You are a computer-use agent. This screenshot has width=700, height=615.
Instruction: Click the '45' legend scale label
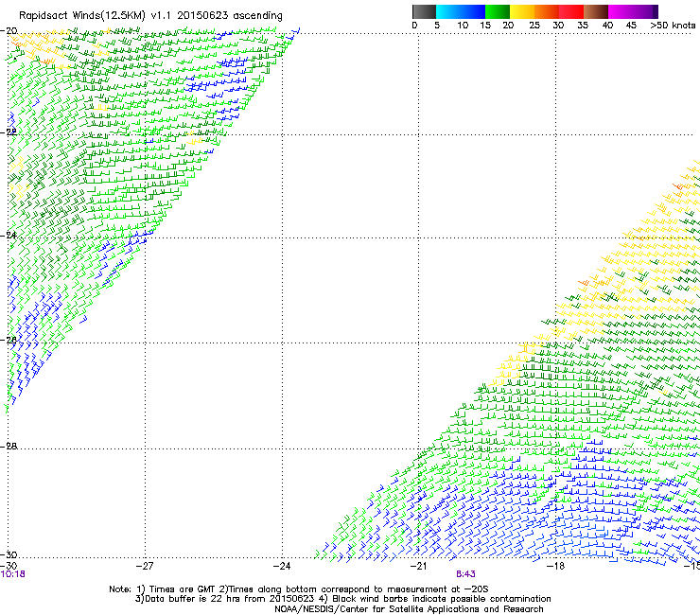[x=631, y=25]
